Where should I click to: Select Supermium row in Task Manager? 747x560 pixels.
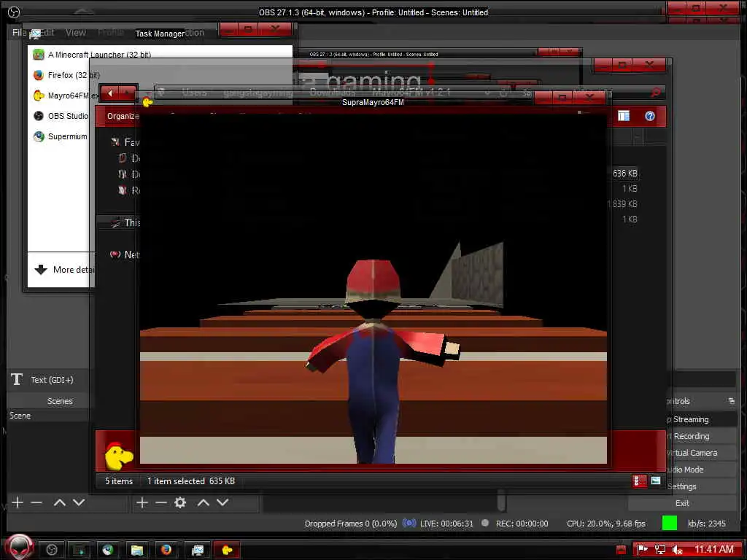click(61, 136)
